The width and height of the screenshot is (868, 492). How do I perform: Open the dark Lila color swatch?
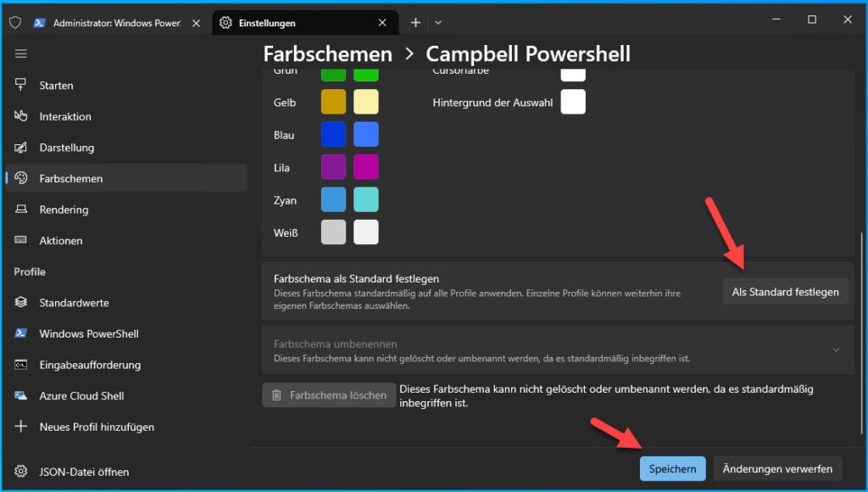[333, 167]
